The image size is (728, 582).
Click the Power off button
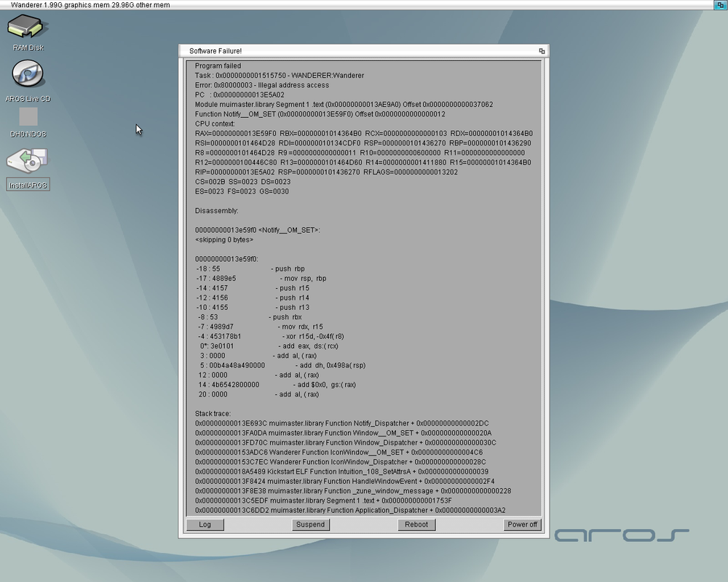522,525
